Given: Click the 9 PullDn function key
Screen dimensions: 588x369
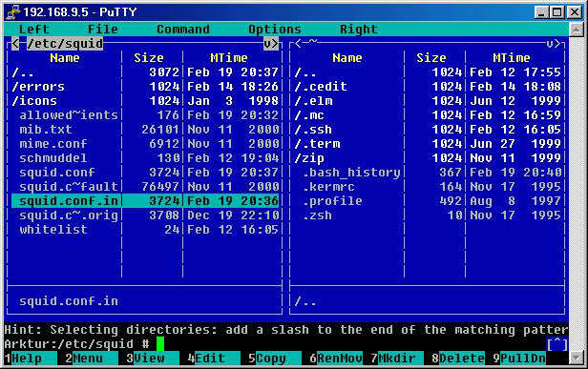Looking at the screenshot, I should (519, 359).
